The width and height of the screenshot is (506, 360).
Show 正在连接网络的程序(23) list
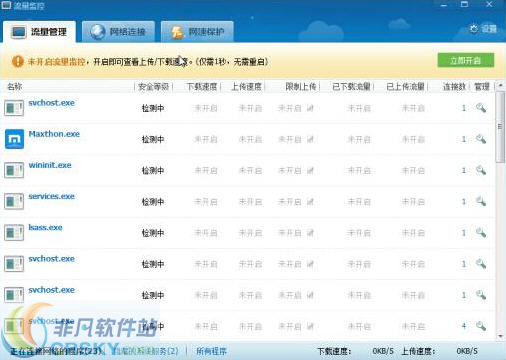[55, 351]
